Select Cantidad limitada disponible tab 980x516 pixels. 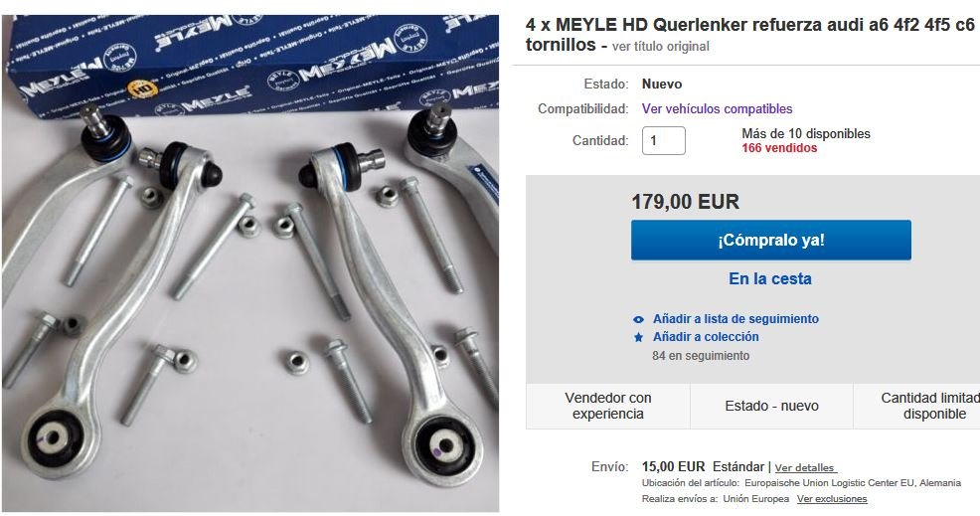[916, 406]
